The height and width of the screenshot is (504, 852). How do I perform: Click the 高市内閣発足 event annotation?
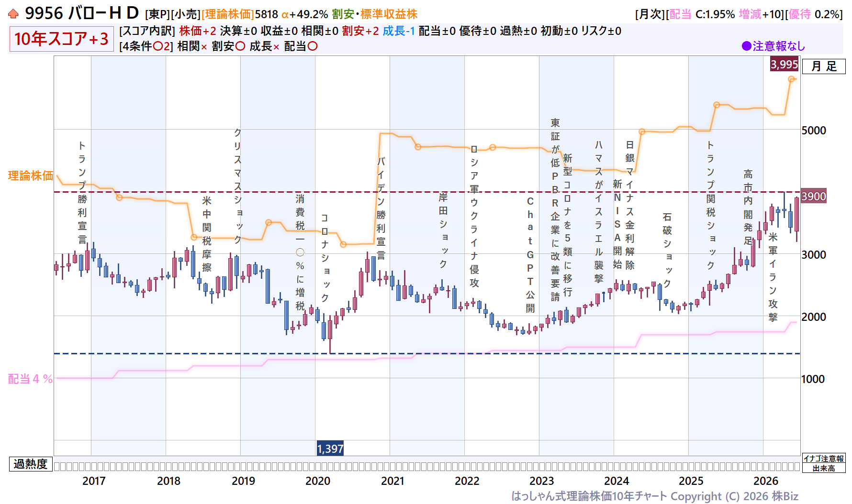pyautogui.click(x=748, y=207)
